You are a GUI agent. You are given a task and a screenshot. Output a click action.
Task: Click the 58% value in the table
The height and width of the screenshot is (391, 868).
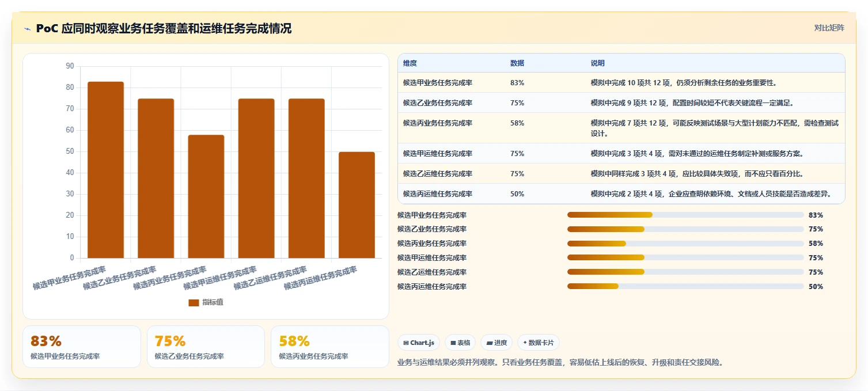(x=517, y=123)
